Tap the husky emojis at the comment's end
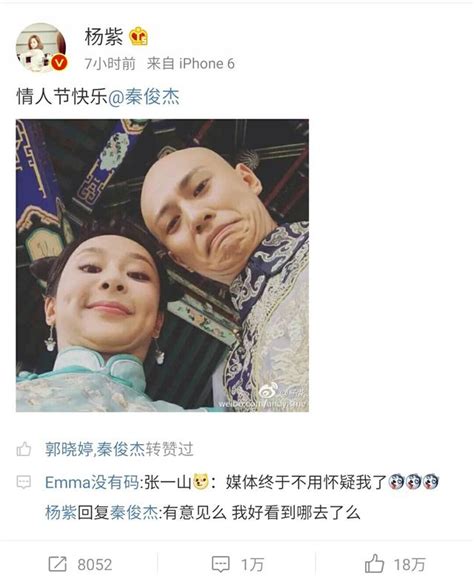 (413, 482)
